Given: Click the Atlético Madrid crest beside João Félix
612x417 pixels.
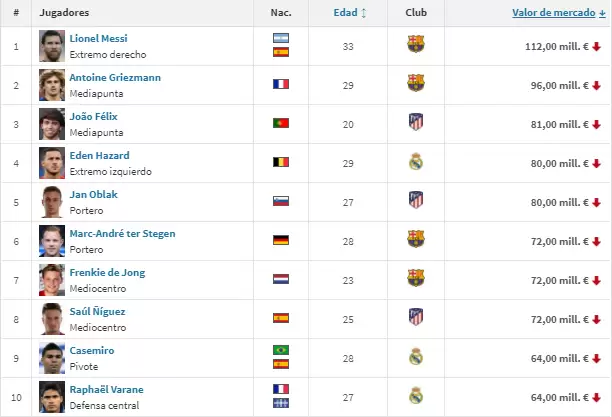Looking at the screenshot, I should [416, 123].
